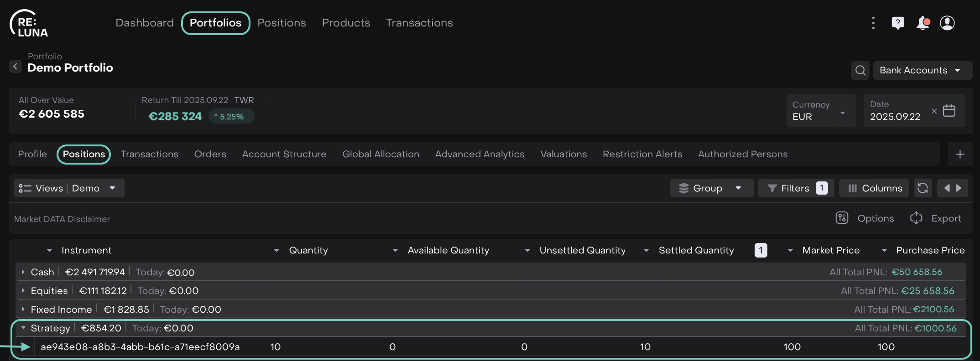Image resolution: width=980 pixels, height=361 pixels.
Task: Open the three-dot more options menu
Action: [873, 23]
